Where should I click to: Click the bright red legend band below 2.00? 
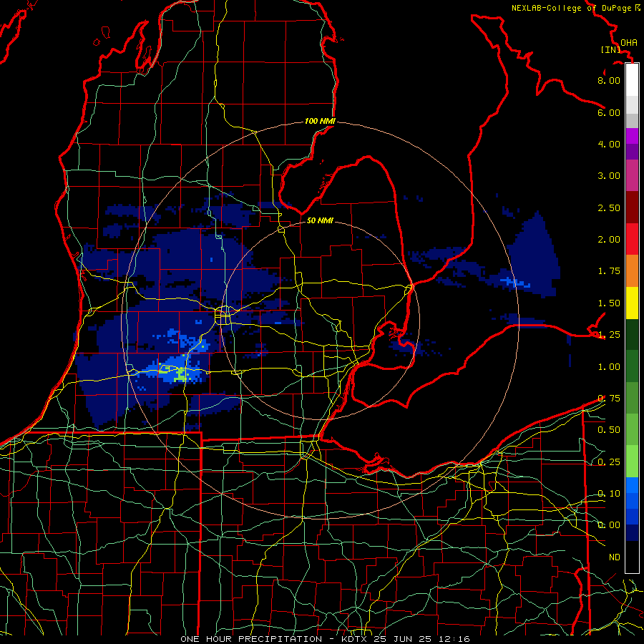[632, 239]
